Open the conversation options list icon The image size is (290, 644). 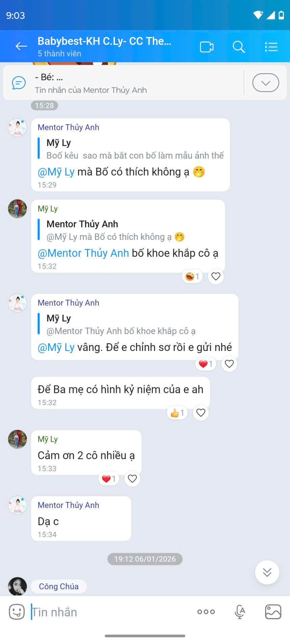271,47
